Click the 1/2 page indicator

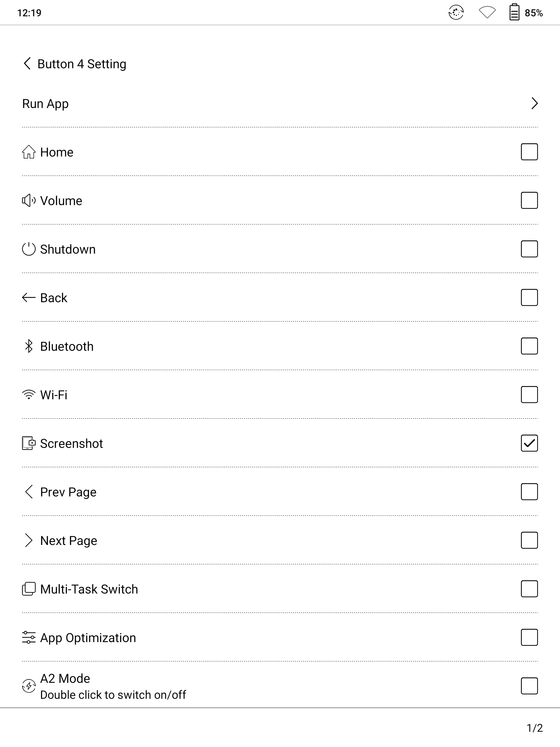(x=535, y=728)
